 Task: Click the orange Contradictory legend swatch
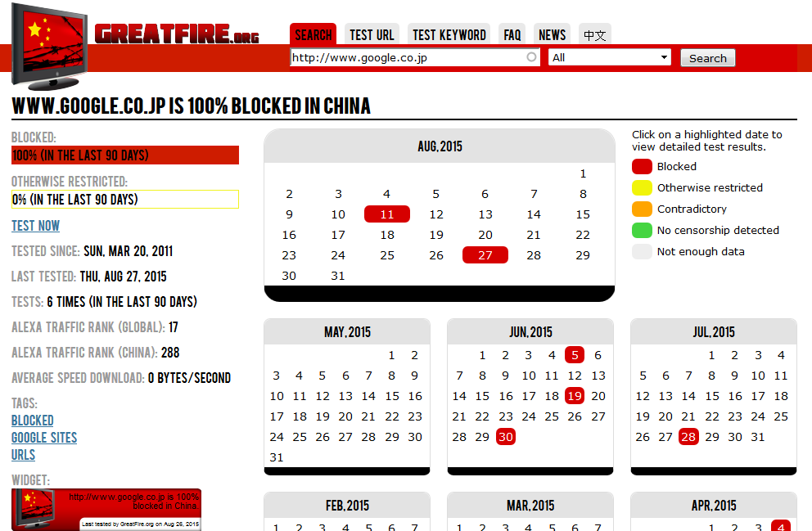pyautogui.click(x=642, y=209)
